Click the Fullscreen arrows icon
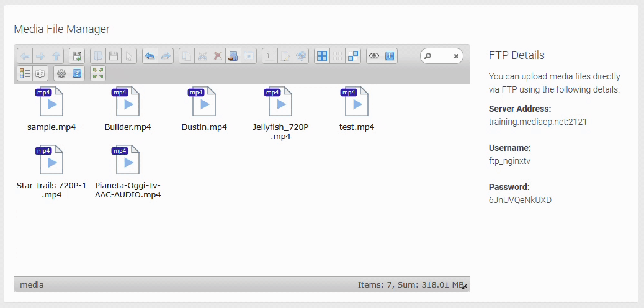 98,74
